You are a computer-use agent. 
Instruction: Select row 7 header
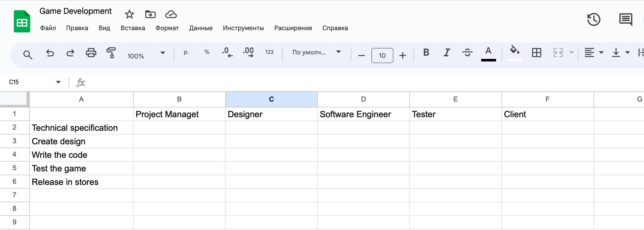pos(14,195)
